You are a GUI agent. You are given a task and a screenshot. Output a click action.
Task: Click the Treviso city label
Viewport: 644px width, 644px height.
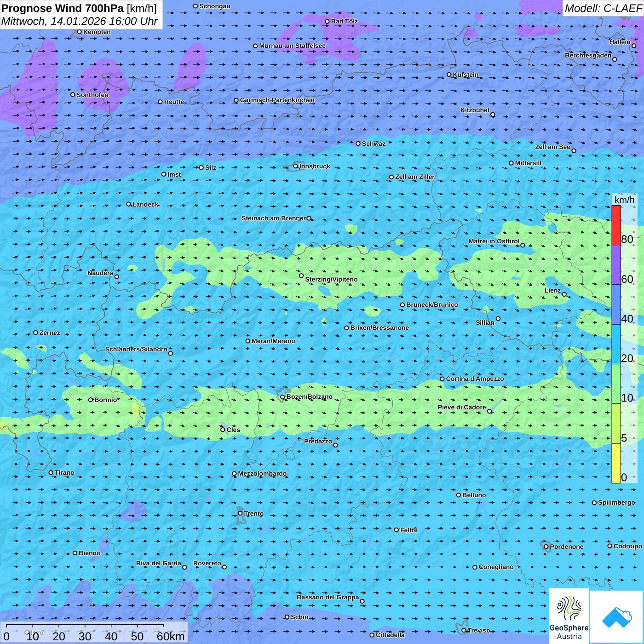point(479,630)
